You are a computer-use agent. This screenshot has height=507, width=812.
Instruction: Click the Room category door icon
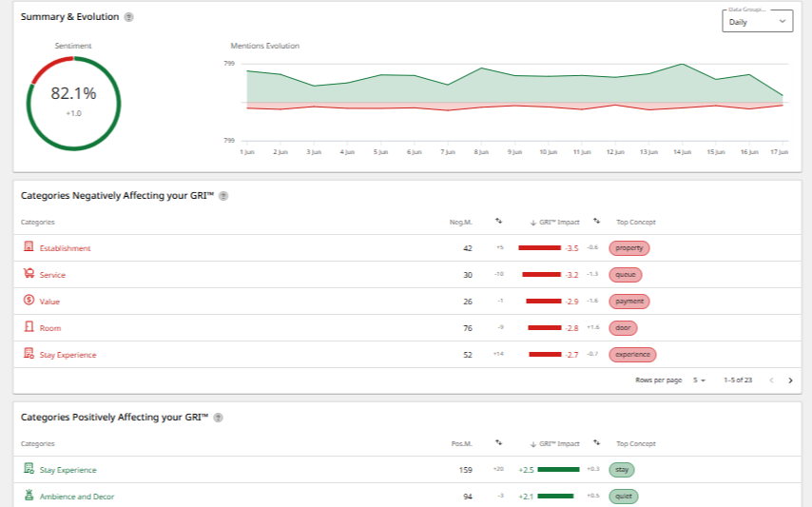pos(29,326)
